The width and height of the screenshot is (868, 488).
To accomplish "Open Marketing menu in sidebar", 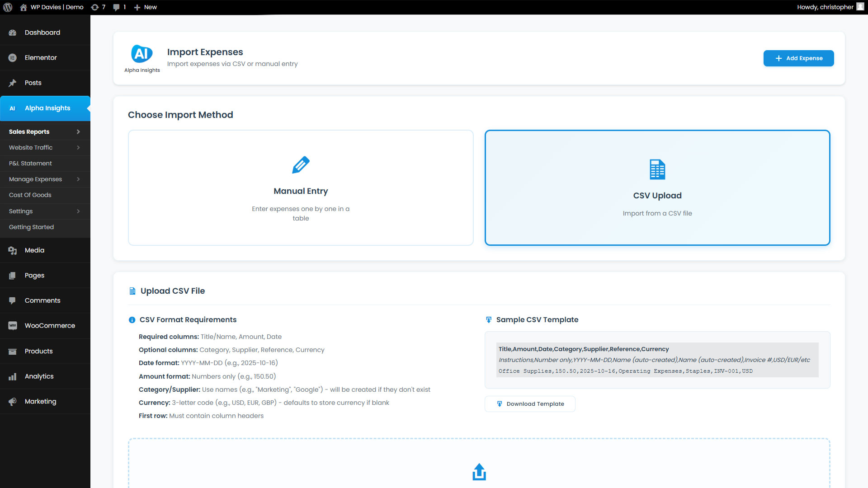I will click(40, 401).
